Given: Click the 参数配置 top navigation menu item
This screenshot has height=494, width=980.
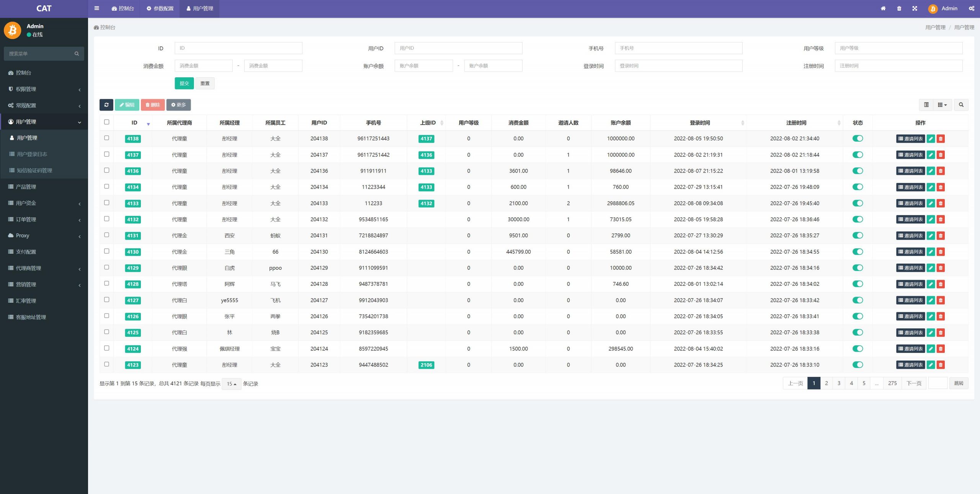Looking at the screenshot, I should (x=161, y=8).
